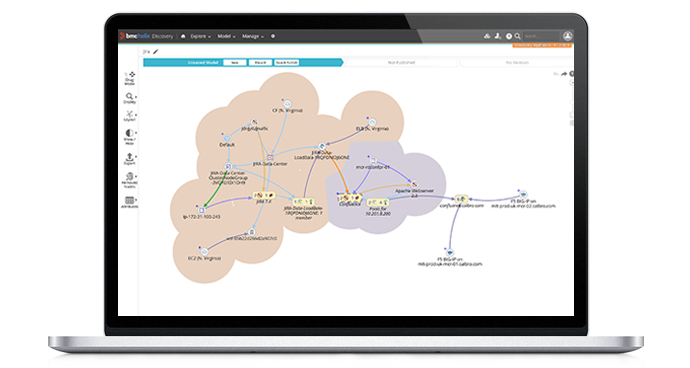The height and width of the screenshot is (368, 690).
Task: Click the orange Discovery appliance banner
Action: pyautogui.click(x=542, y=45)
